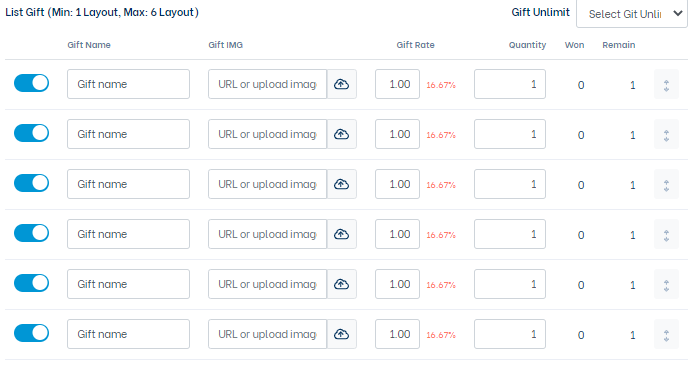Disable the first gift row toggle

tap(31, 83)
